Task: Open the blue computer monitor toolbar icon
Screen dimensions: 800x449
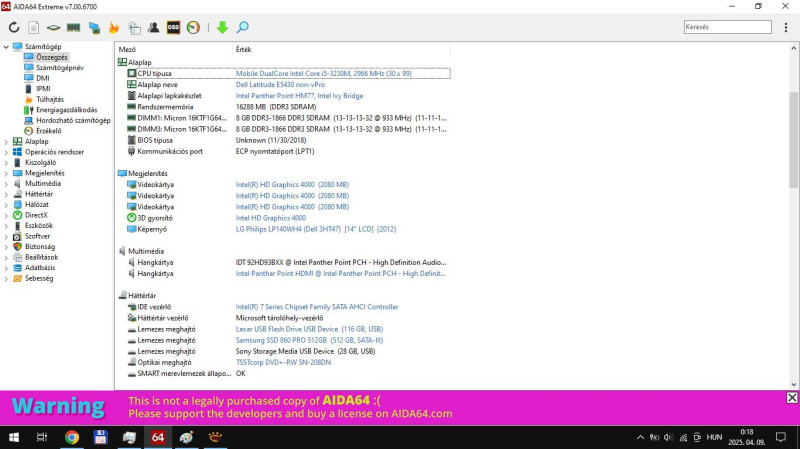Action: [94, 28]
